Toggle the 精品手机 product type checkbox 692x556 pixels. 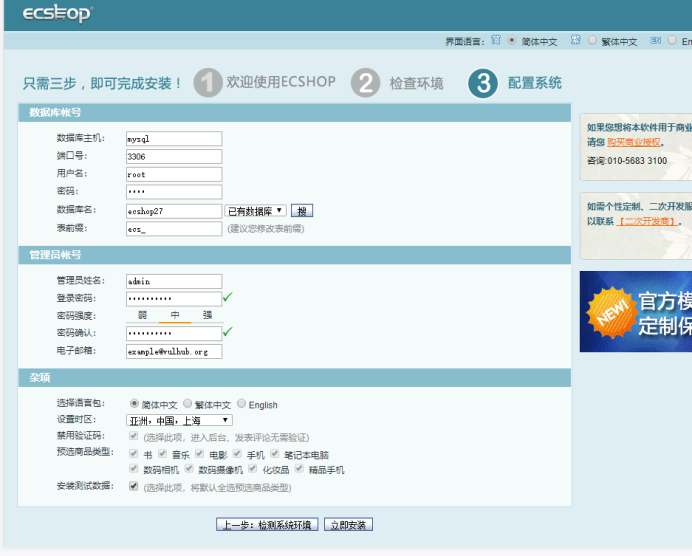click(299, 468)
